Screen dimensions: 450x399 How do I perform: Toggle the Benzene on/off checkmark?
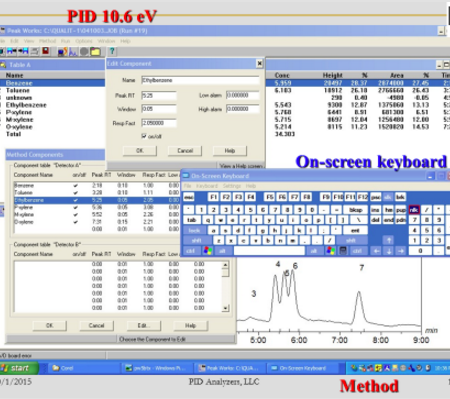pos(76,185)
